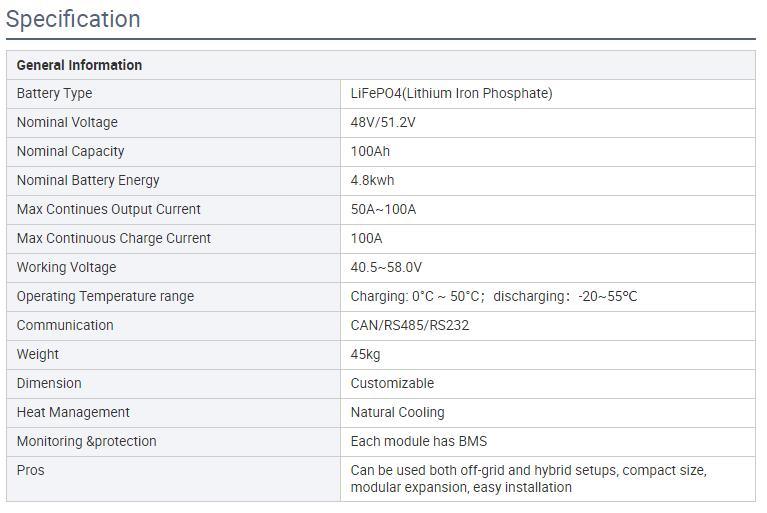
Task: Select the Nominal Battery Energy label
Action: click(x=88, y=180)
